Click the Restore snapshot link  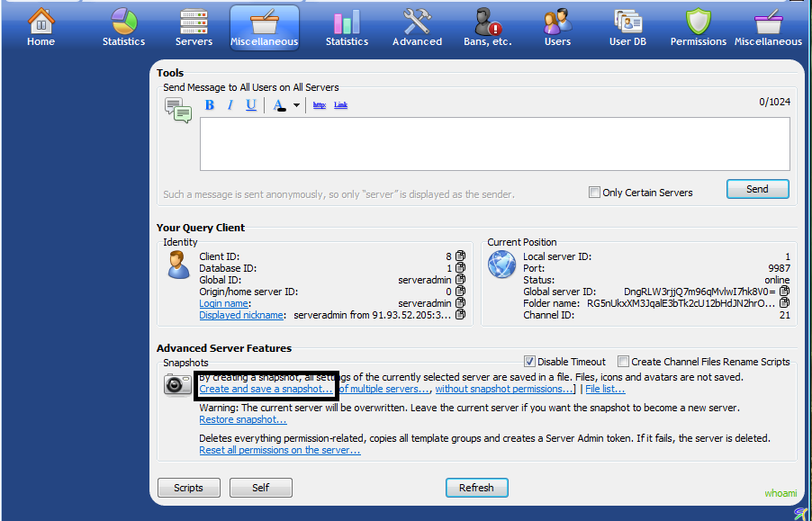[x=243, y=419]
